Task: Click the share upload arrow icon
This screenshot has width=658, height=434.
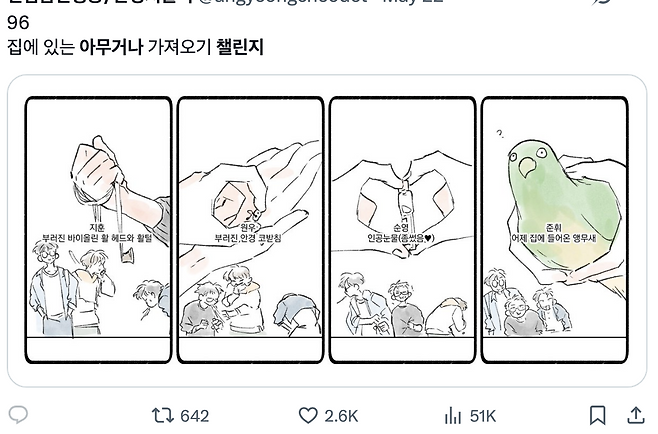Action: point(635,415)
